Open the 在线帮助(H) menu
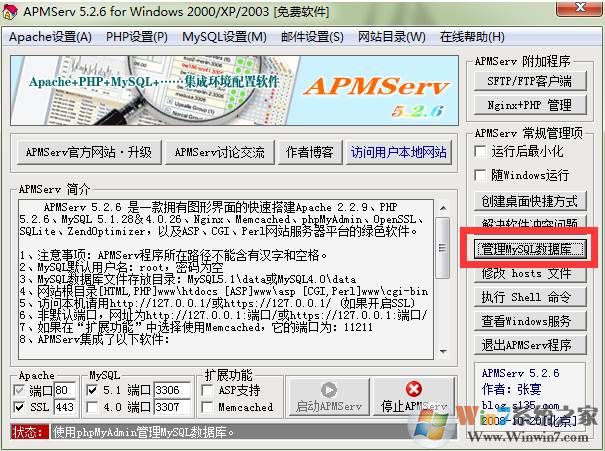Viewport: 605px width, 451px height. tap(472, 37)
